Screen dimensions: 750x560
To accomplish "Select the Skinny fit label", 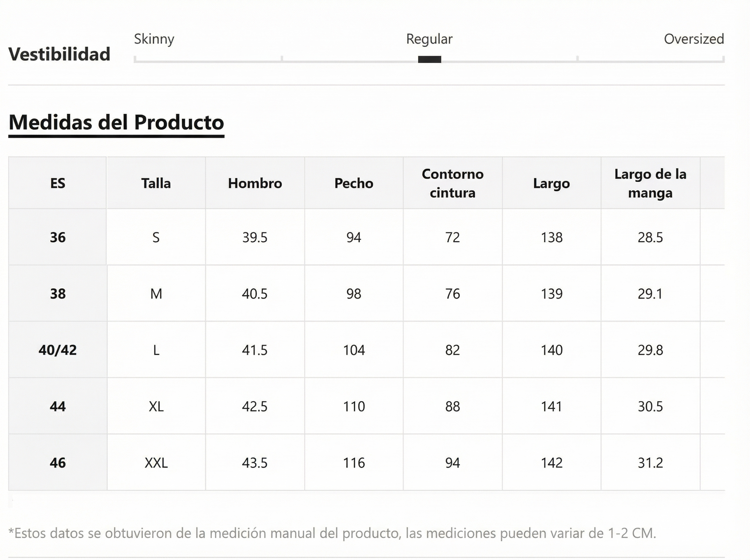I will (x=154, y=39).
